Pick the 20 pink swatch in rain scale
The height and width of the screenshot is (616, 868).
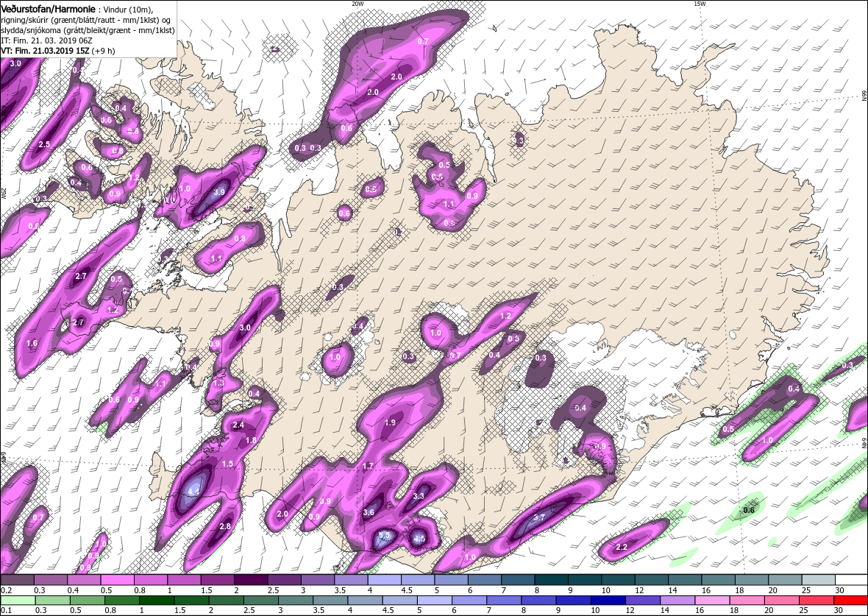[x=781, y=601]
